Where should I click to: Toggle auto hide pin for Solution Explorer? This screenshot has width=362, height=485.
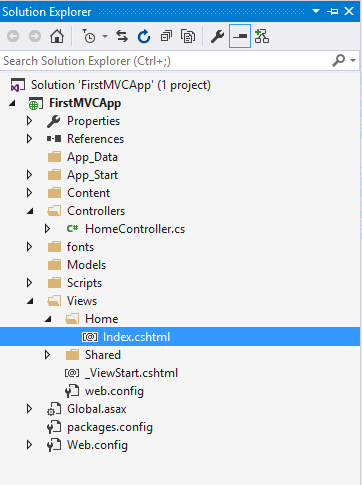pyautogui.click(x=332, y=11)
